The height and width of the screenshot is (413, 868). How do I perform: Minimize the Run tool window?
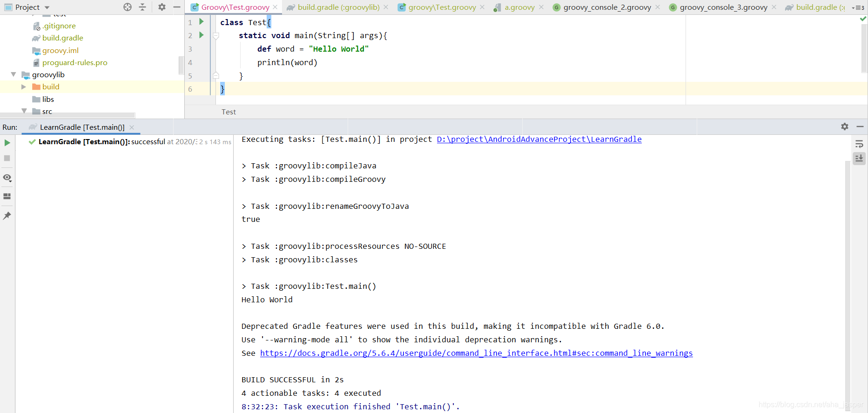point(860,127)
